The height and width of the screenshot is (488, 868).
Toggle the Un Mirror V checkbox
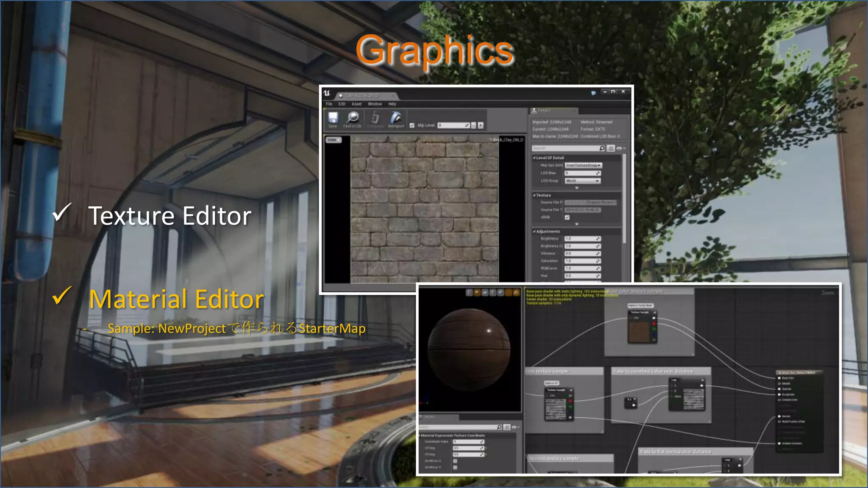point(455,467)
